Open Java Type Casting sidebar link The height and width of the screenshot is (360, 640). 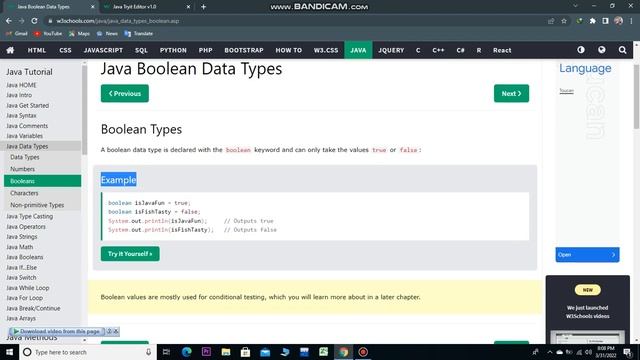[29, 216]
